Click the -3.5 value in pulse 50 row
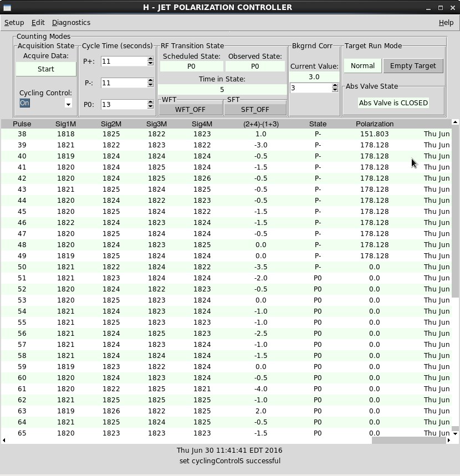The image size is (460, 476). pyautogui.click(x=261, y=267)
